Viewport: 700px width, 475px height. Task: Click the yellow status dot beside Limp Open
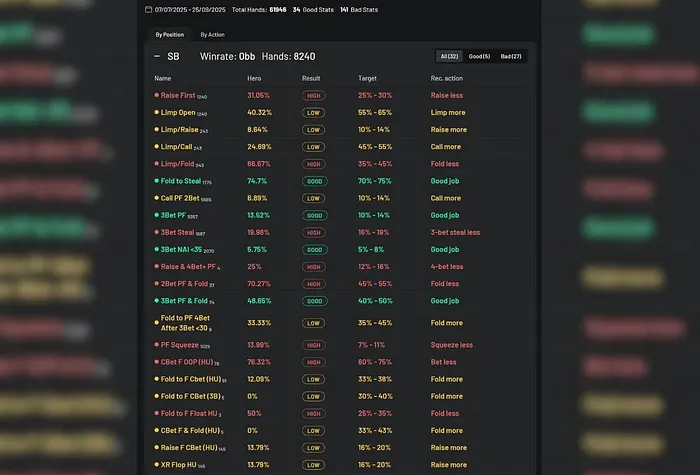click(x=156, y=112)
